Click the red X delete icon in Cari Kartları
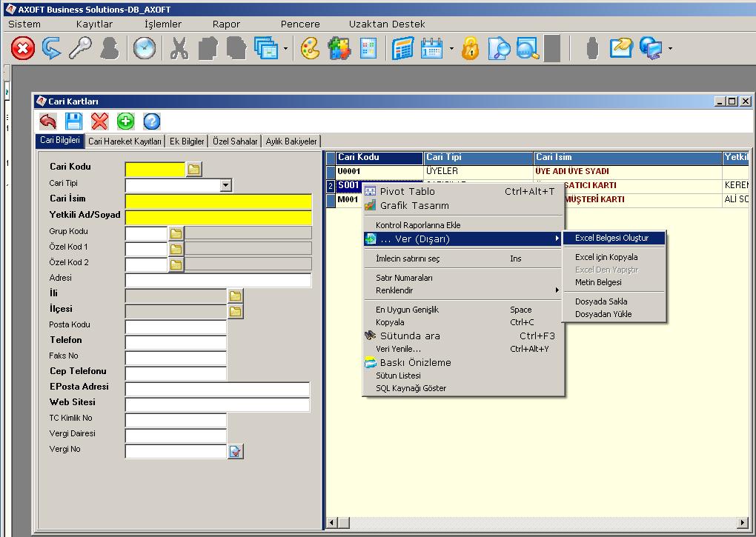Screen dimensions: 756x537 click(x=99, y=121)
